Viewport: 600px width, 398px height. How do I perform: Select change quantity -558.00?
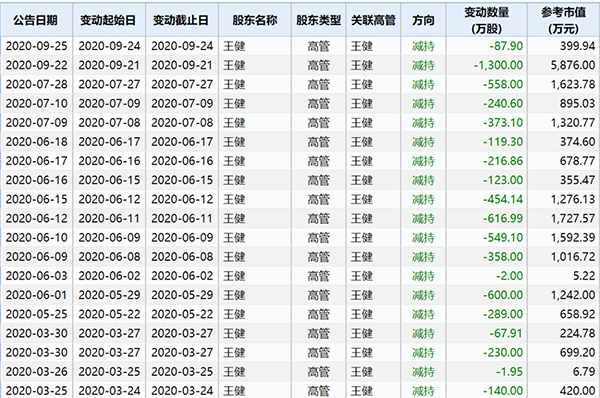tap(503, 85)
